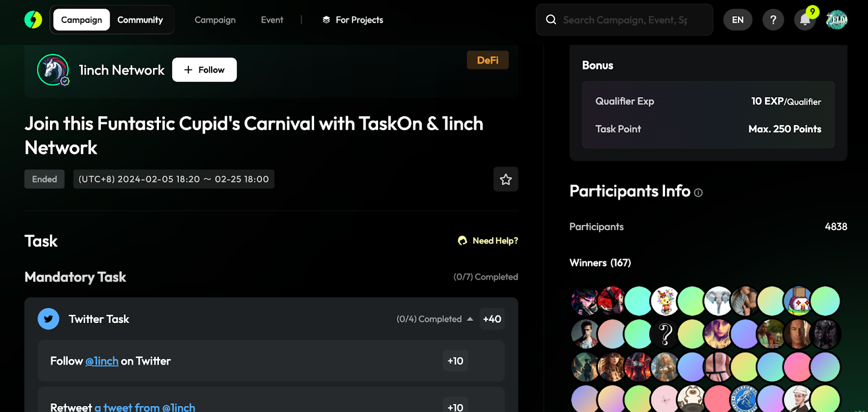The width and height of the screenshot is (868, 412).
Task: Click the TaskOn logo icon
Action: (33, 20)
